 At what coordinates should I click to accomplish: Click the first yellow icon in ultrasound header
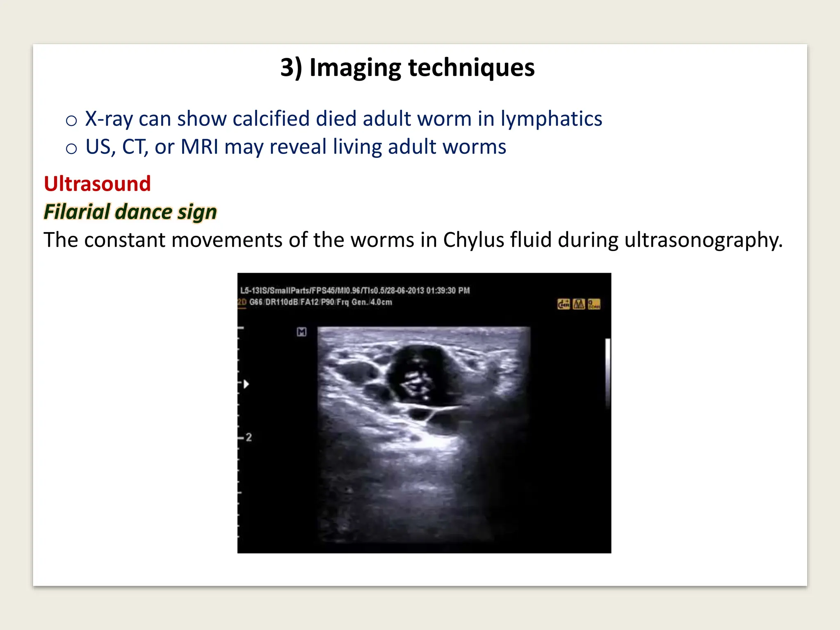click(x=564, y=304)
